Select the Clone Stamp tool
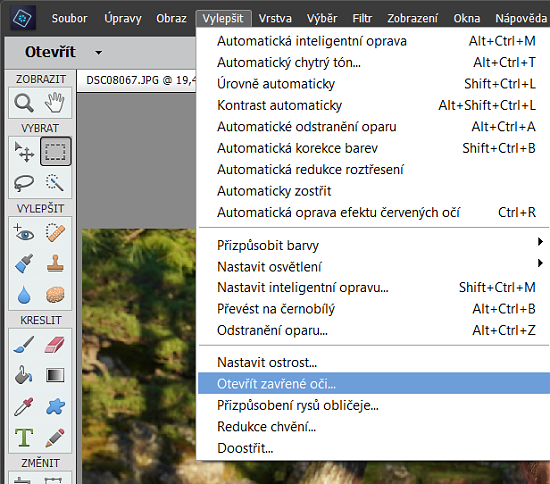550x484 pixels. [x=55, y=264]
